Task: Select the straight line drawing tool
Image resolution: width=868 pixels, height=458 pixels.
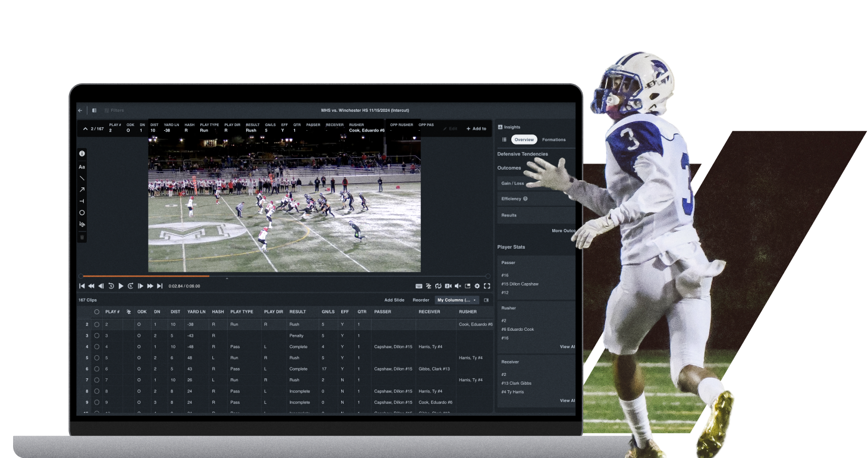Action: [x=82, y=178]
